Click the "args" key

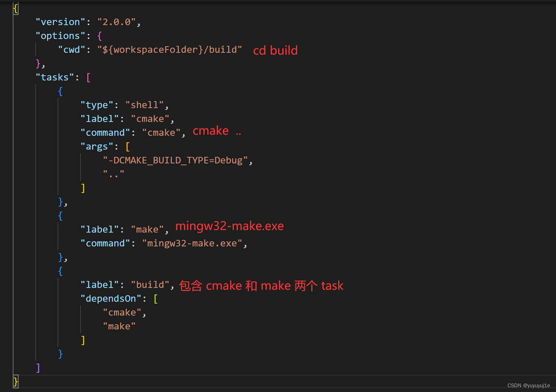click(97, 146)
